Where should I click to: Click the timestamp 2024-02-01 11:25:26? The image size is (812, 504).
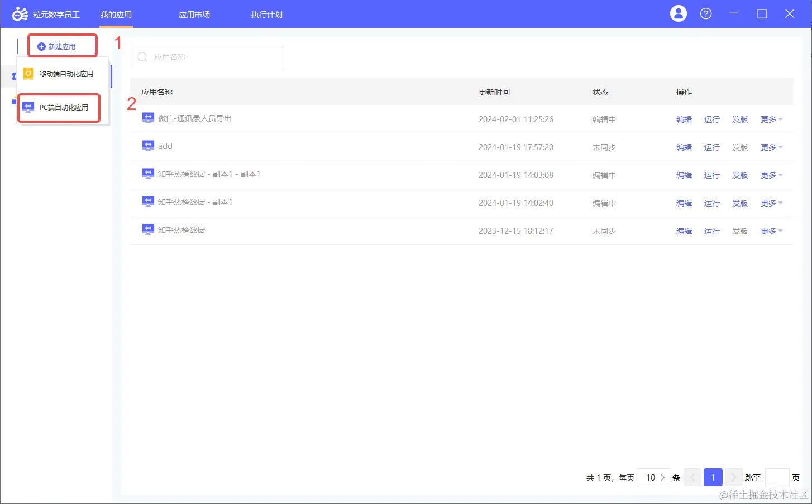(516, 119)
